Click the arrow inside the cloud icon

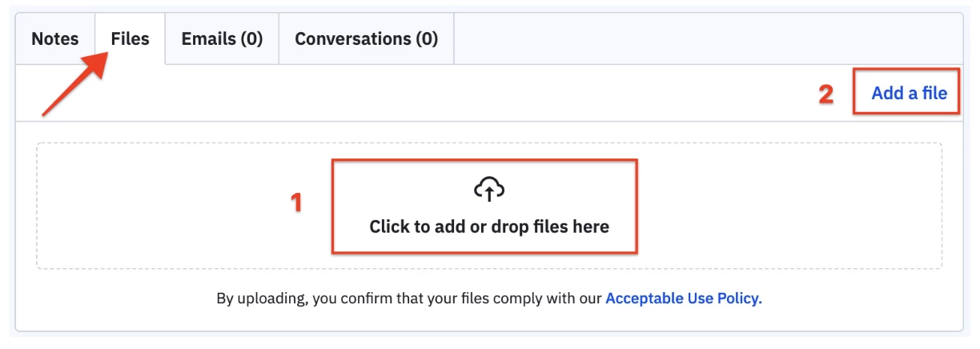coord(489,193)
